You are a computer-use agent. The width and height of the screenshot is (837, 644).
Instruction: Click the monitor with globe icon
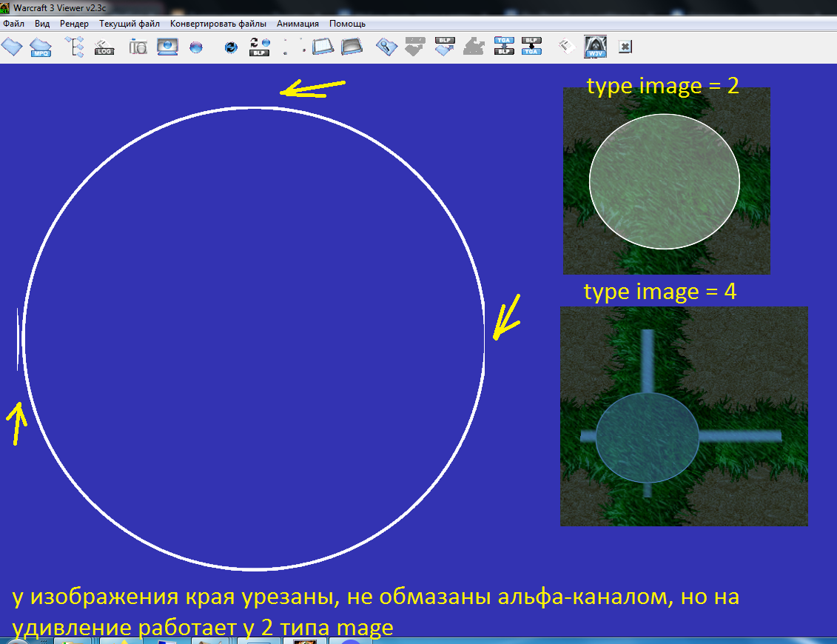[167, 47]
